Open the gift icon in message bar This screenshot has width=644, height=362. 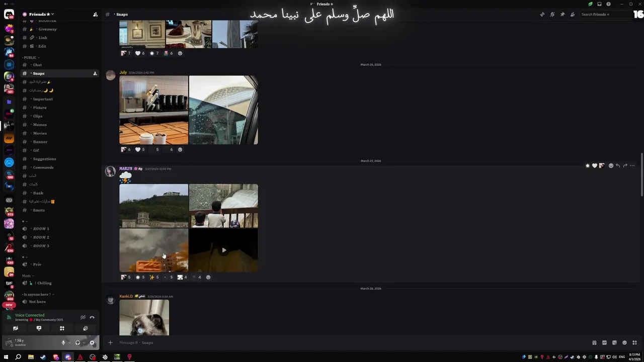pos(594,343)
